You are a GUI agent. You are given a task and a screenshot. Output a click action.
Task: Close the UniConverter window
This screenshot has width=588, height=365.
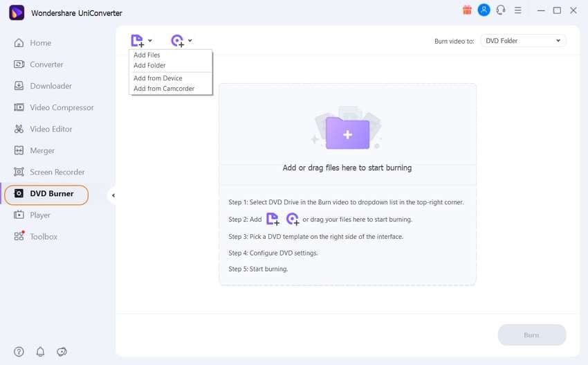coord(573,10)
